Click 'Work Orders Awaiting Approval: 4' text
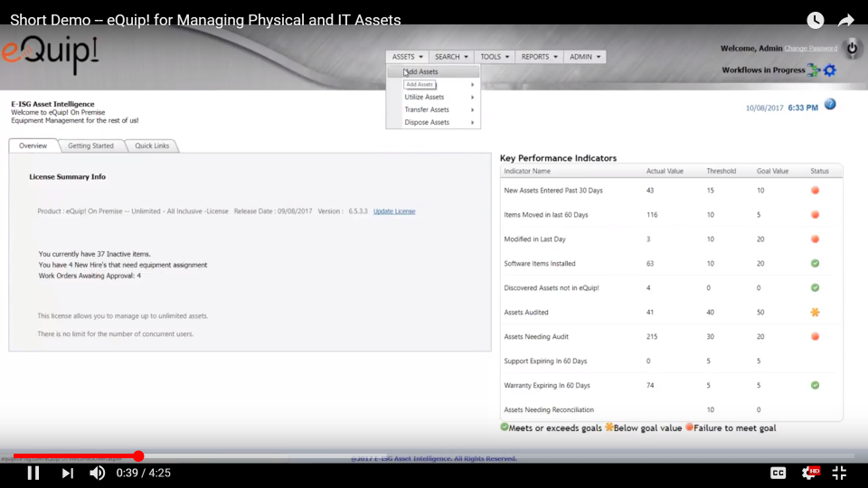Image resolution: width=868 pixels, height=488 pixels. pyautogui.click(x=90, y=276)
